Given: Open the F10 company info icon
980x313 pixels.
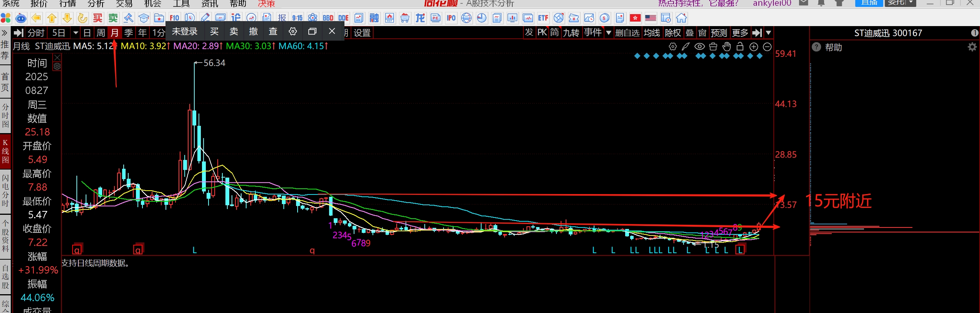Looking at the screenshot, I should coord(174,18).
